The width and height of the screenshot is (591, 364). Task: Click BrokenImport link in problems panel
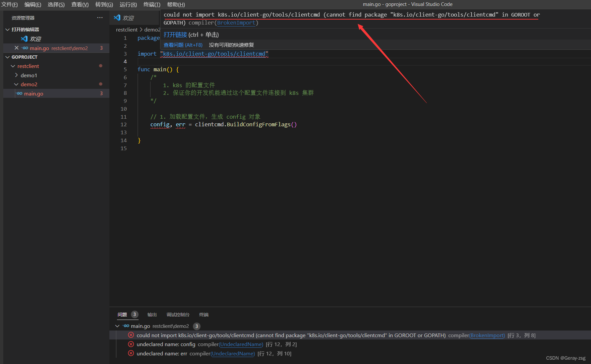coord(487,335)
